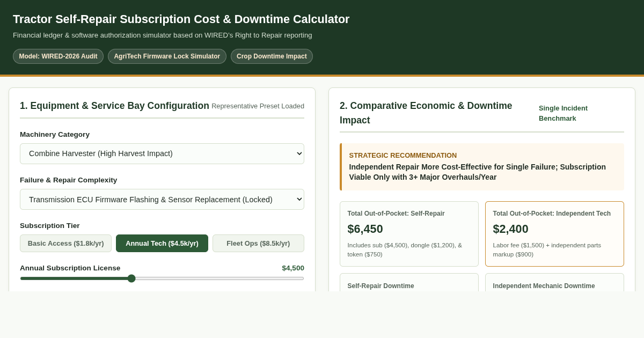This screenshot has height=338, width=644.
Task: Click the $4,500 subscription license value
Action: click(293, 268)
